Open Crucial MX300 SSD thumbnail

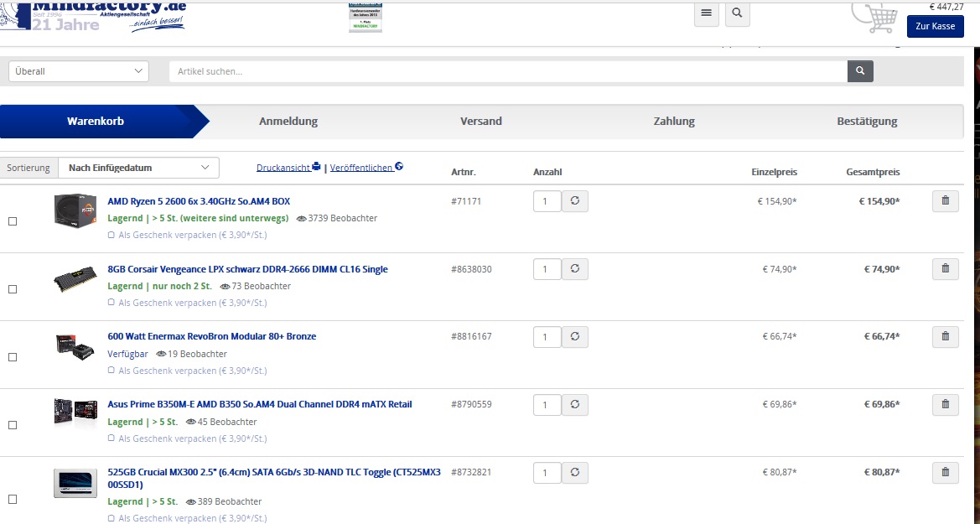[x=75, y=484]
